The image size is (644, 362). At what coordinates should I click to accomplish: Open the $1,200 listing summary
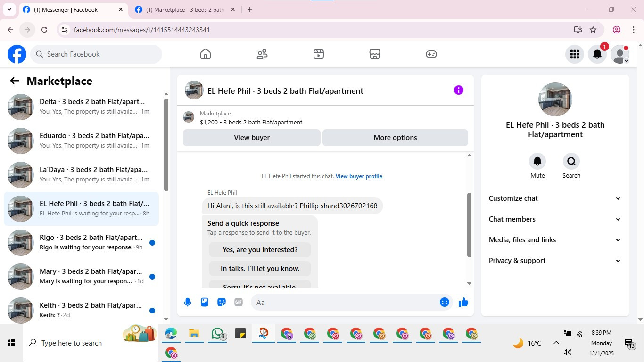pyautogui.click(x=325, y=118)
